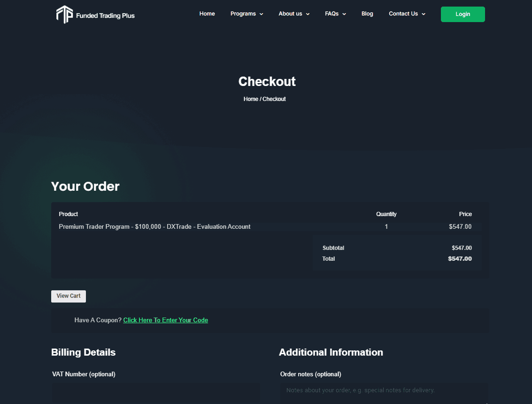This screenshot has height=404, width=532.
Task: Click the Funded Trading Plus logo
Action: pos(95,15)
